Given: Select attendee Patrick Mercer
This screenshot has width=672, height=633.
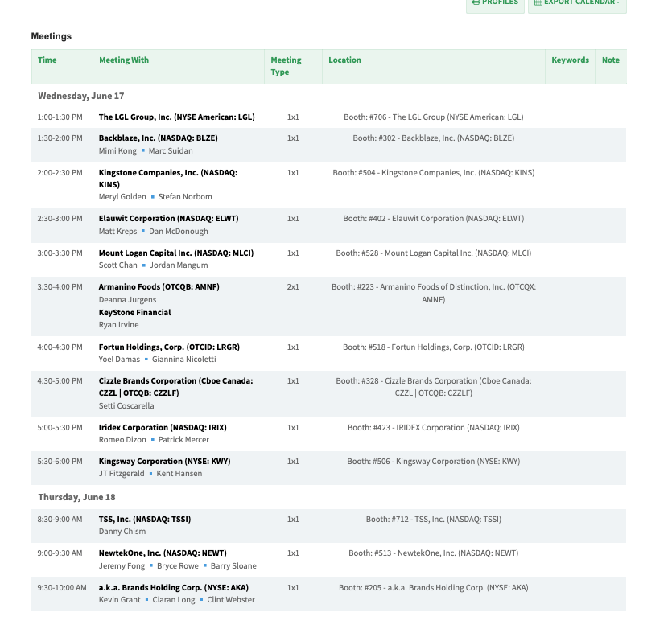Looking at the screenshot, I should 183,439.
